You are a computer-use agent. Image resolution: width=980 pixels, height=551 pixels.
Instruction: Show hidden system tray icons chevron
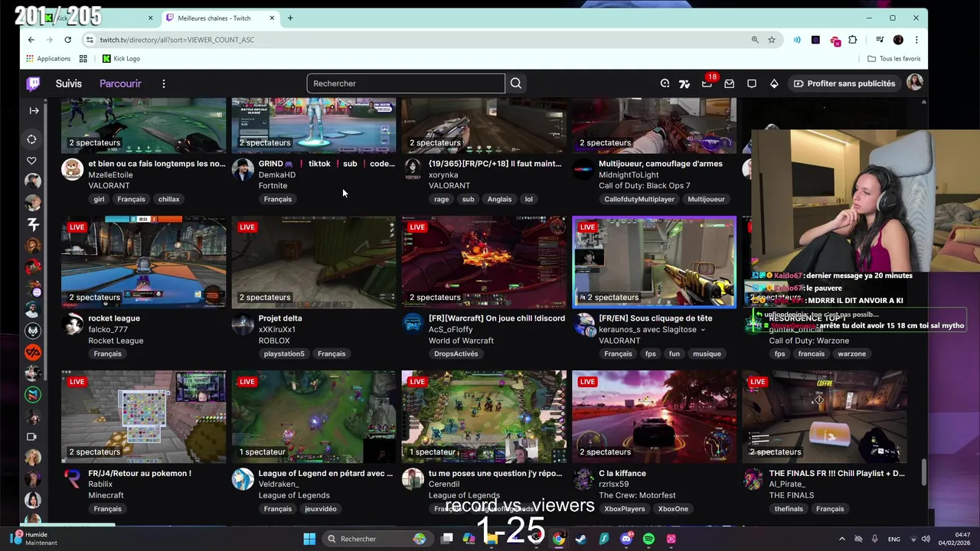(841, 539)
